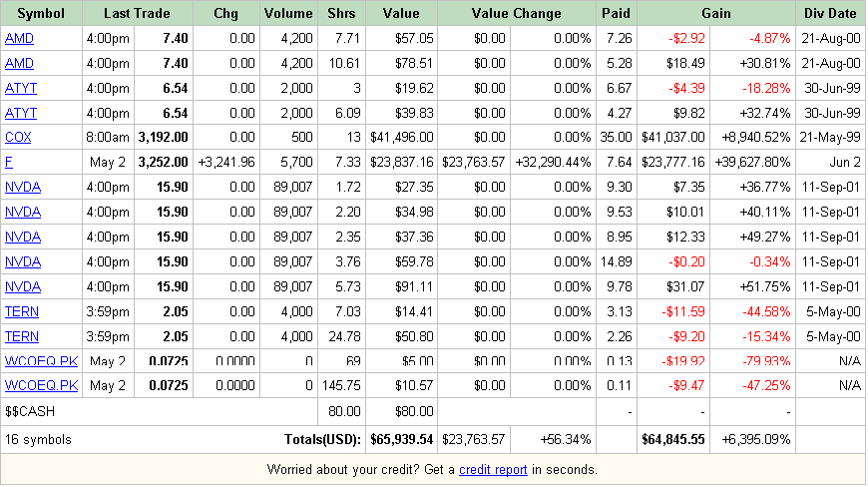Follow the credit report link
The image size is (868, 487).
click(x=493, y=469)
